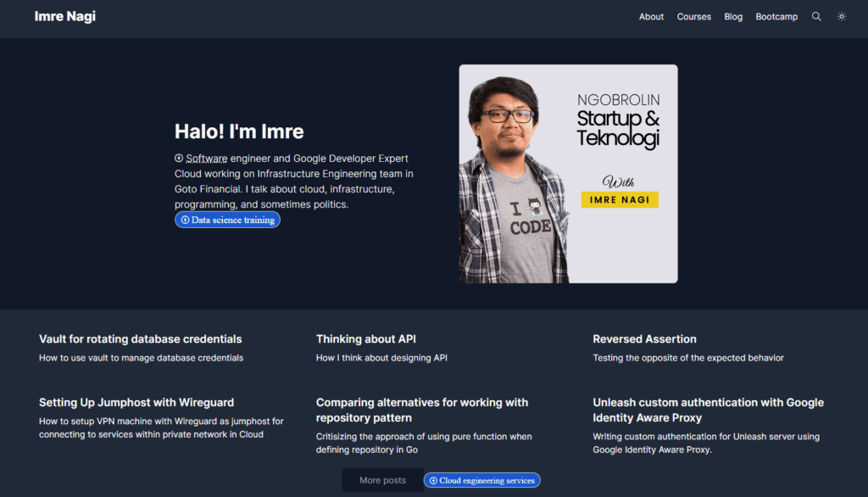Click the underlined Software link
The width and height of the screenshot is (868, 497).
[x=207, y=159]
